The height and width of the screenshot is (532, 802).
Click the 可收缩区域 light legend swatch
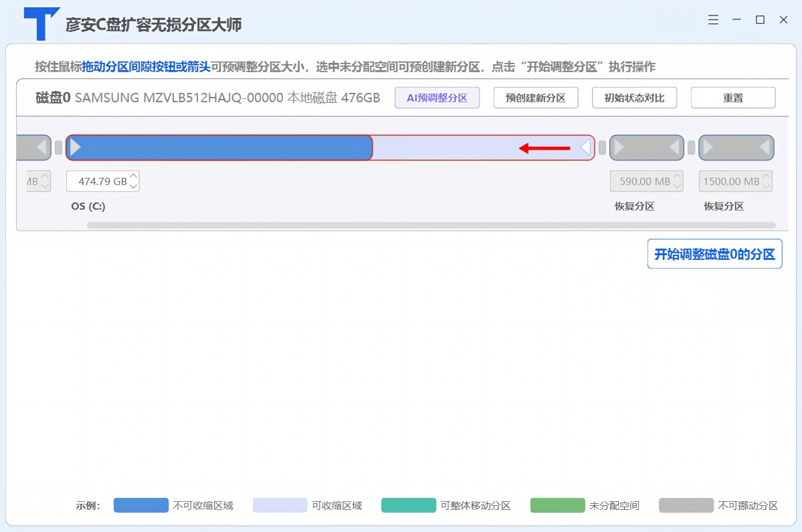[x=280, y=505]
